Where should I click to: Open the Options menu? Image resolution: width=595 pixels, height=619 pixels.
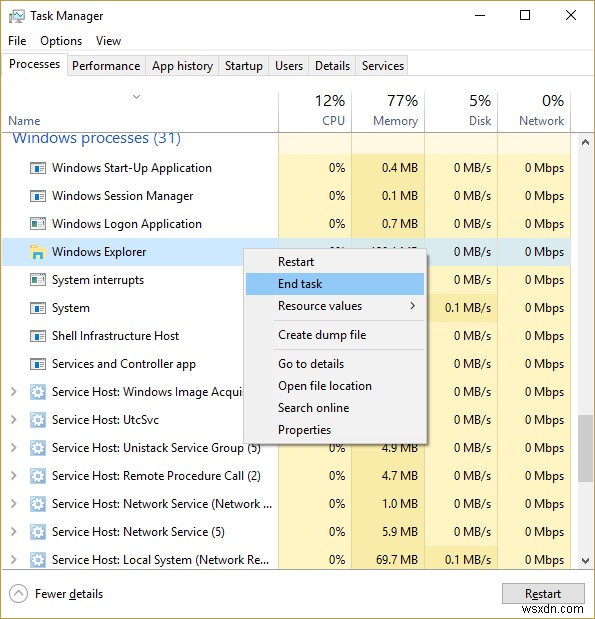(x=61, y=41)
